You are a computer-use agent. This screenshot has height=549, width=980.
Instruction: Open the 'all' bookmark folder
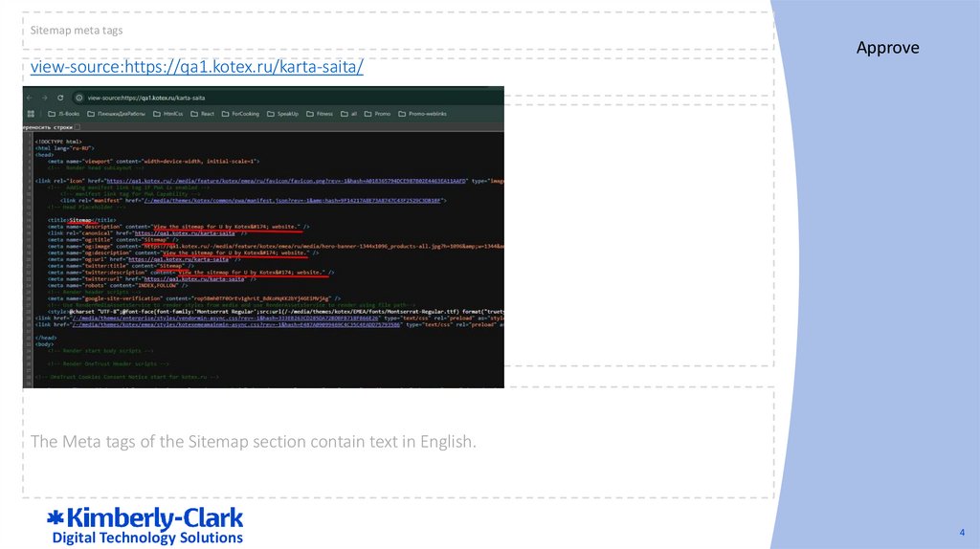click(348, 114)
